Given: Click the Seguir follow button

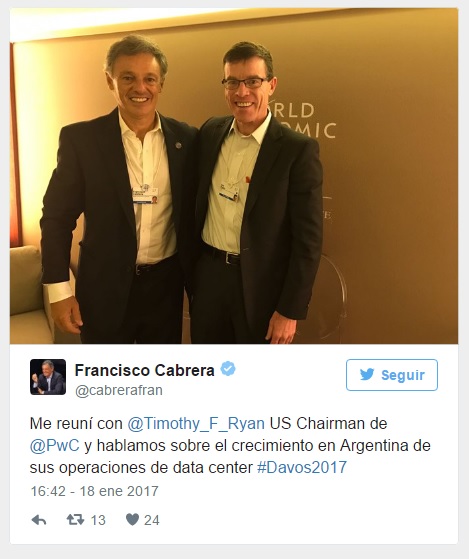Looking at the screenshot, I should (392, 375).
